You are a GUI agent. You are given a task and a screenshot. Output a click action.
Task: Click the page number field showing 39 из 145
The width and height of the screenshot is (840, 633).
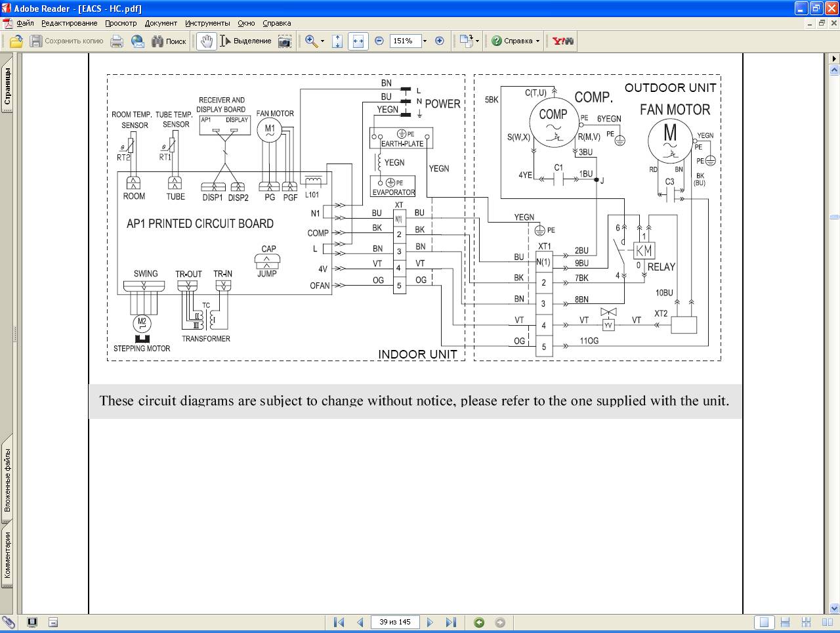point(395,622)
